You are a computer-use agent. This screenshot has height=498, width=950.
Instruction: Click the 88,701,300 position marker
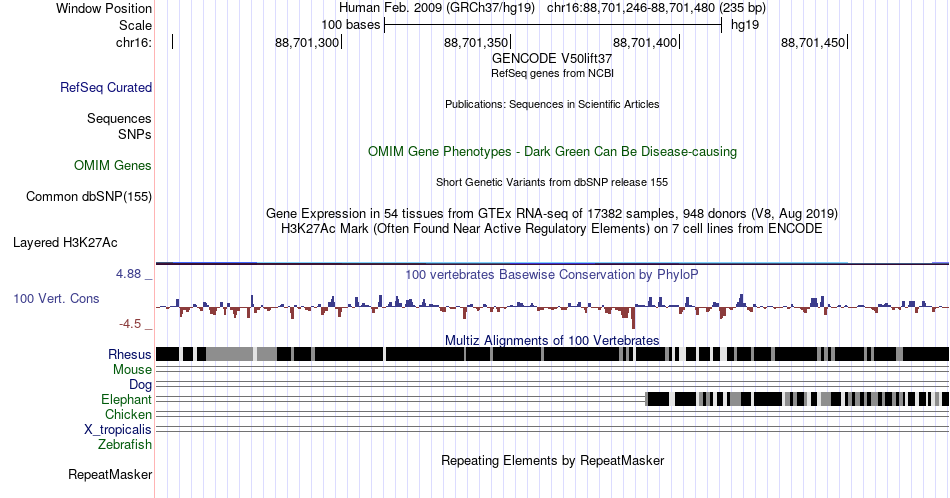[307, 42]
